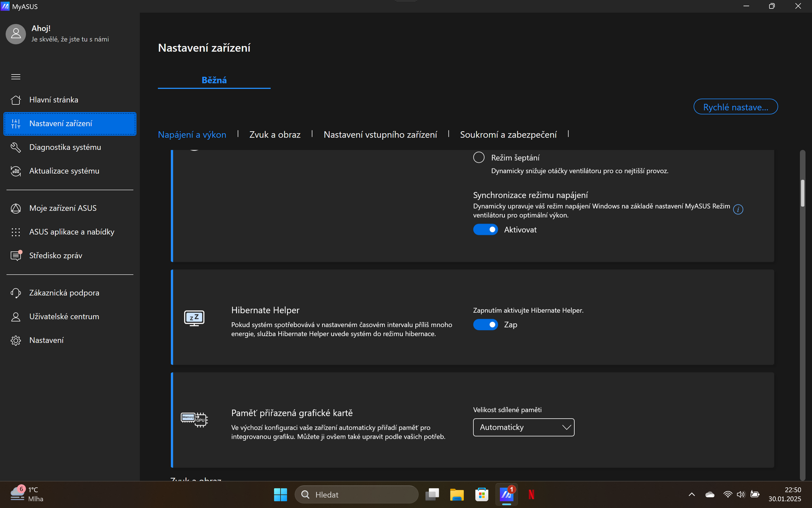Click the Aktualizace systému update icon

coord(16,171)
